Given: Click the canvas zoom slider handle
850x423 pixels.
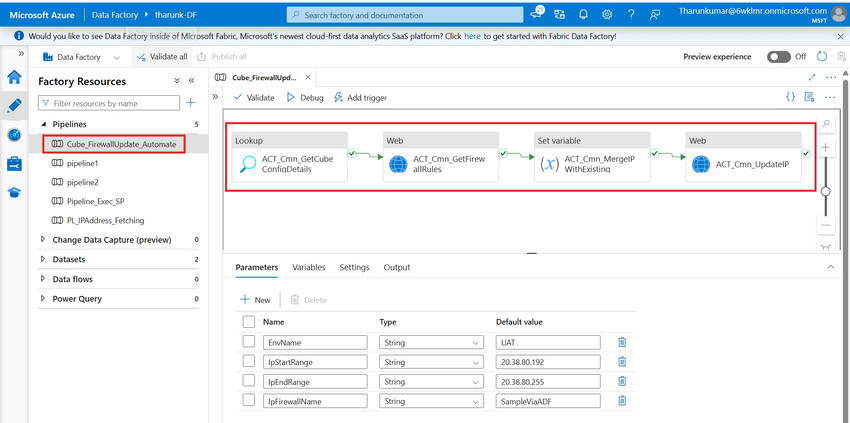Looking at the screenshot, I should point(825,190).
